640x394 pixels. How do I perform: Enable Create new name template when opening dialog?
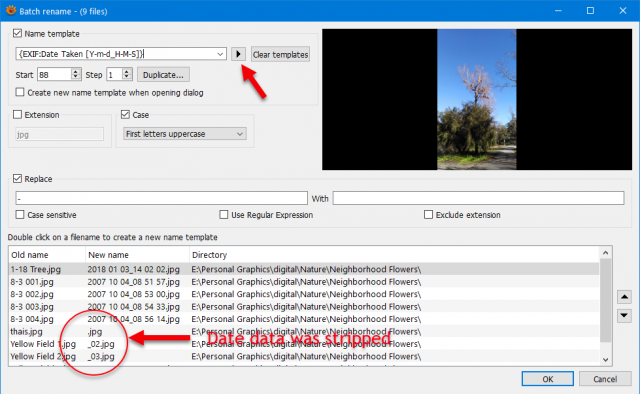(x=20, y=92)
